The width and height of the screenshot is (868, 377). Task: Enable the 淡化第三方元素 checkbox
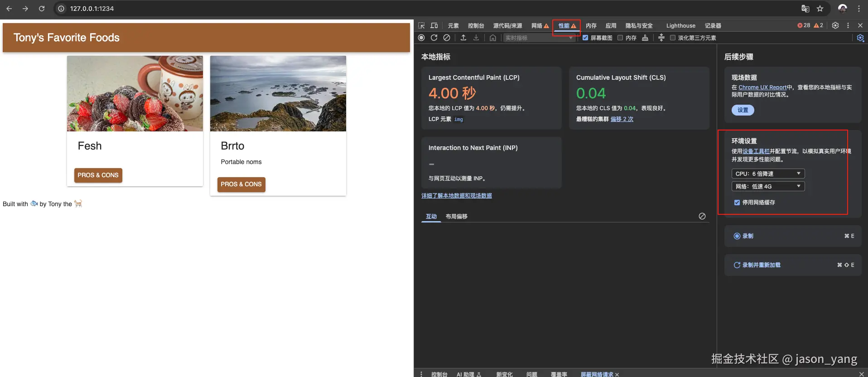(673, 38)
